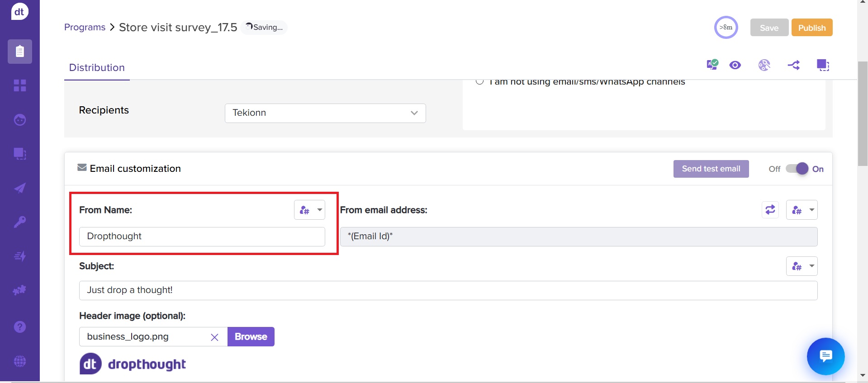This screenshot has width=868, height=383.
Task: Expand the Recipients dropdown showing Tekionn
Action: pos(325,113)
